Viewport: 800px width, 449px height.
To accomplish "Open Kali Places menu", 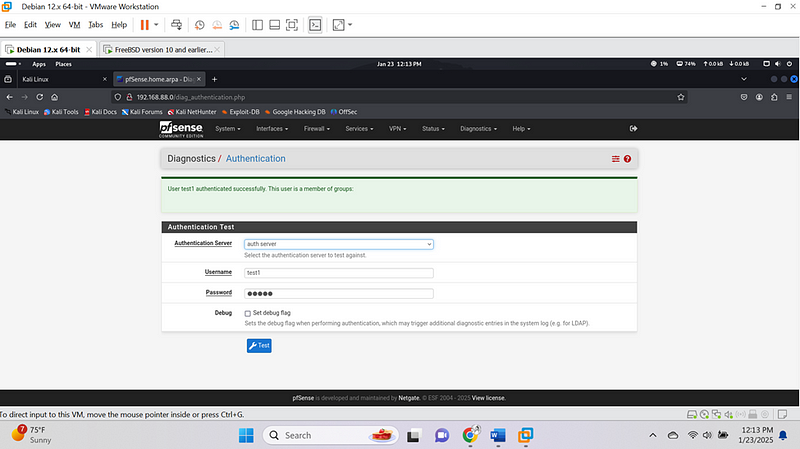I will pyautogui.click(x=63, y=64).
